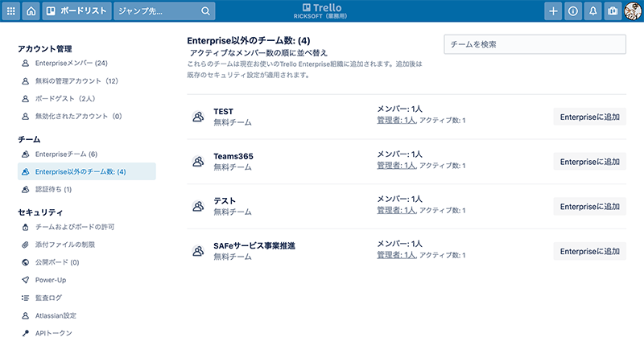The width and height of the screenshot is (644, 362).
Task: Click the SAFeサービス事業推進 team avatar icon
Action: coord(198,251)
